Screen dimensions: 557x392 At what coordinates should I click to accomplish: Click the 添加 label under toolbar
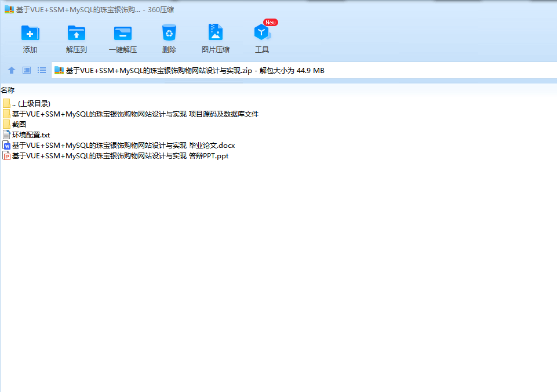[x=30, y=50]
